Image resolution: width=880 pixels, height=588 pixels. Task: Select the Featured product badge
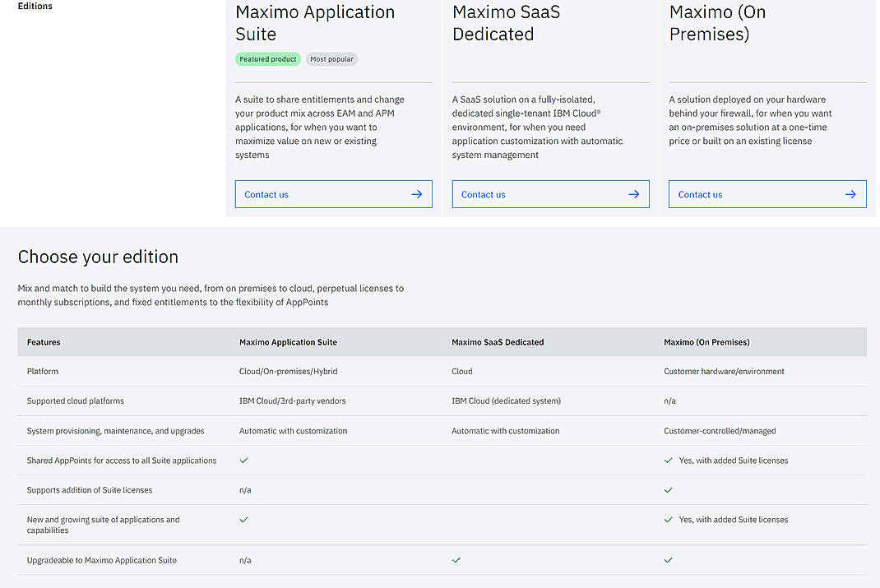pos(268,58)
